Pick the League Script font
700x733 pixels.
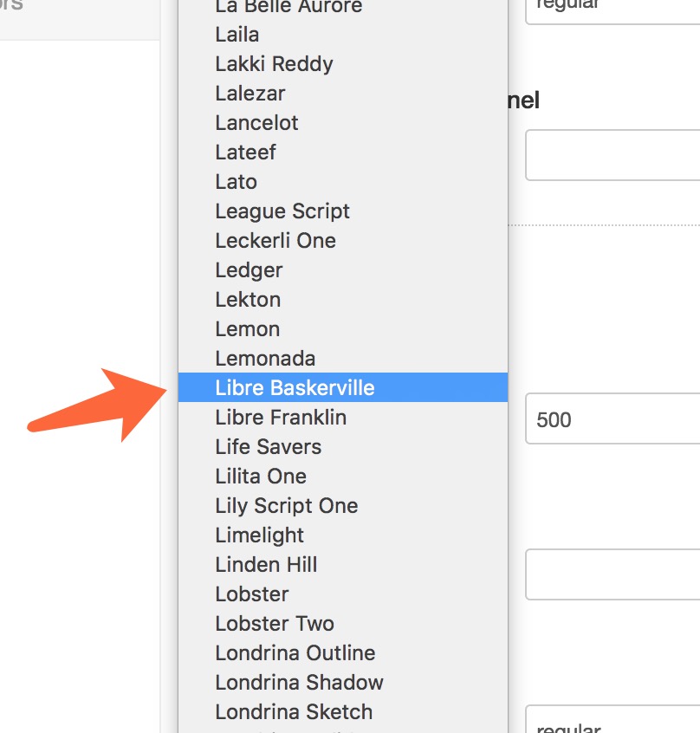point(282,211)
